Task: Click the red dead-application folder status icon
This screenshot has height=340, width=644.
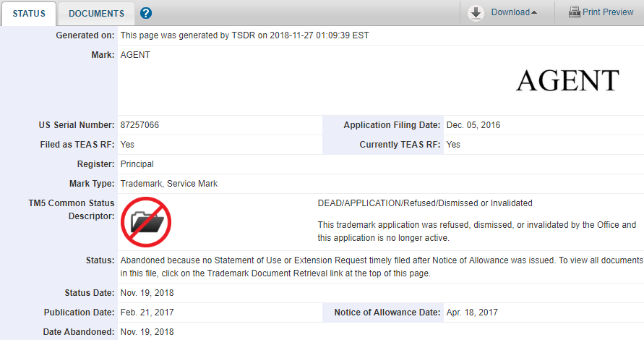Action: tap(146, 222)
